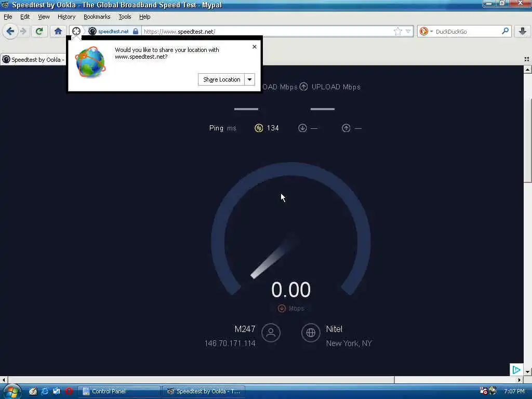Viewport: 532px width, 399px height.
Task: Open the Tools menu
Action: (125, 17)
